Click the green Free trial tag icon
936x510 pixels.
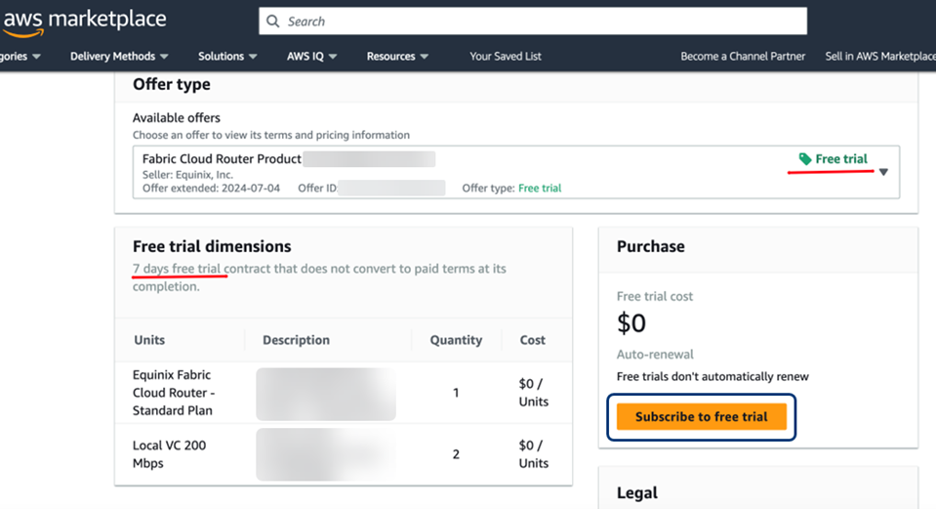coord(805,159)
